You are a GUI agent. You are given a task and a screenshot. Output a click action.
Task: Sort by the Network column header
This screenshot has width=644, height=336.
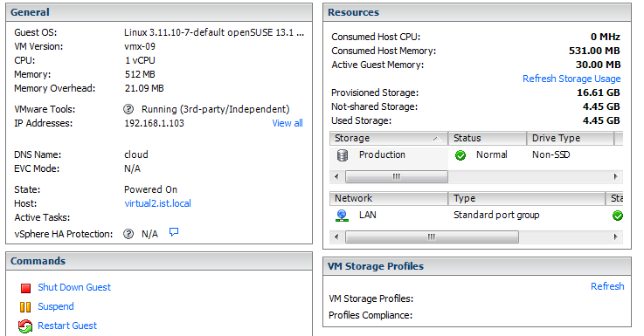pyautogui.click(x=389, y=199)
